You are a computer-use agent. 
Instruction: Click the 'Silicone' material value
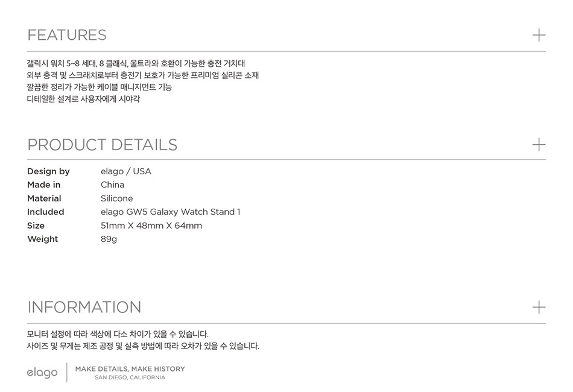pyautogui.click(x=116, y=198)
